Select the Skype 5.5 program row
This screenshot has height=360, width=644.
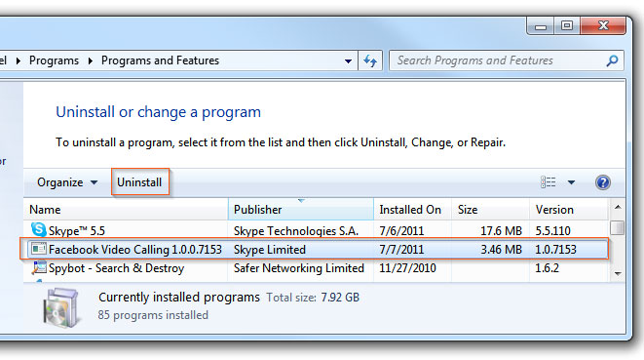point(316,230)
